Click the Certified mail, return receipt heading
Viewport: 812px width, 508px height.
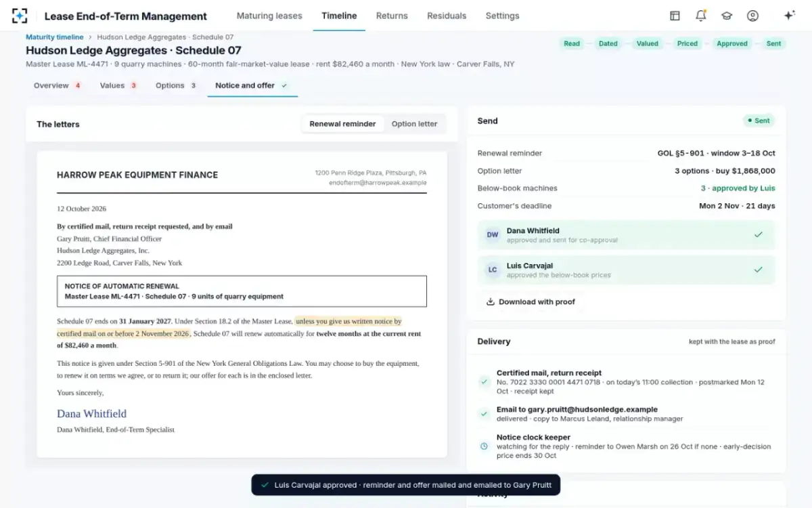(549, 373)
